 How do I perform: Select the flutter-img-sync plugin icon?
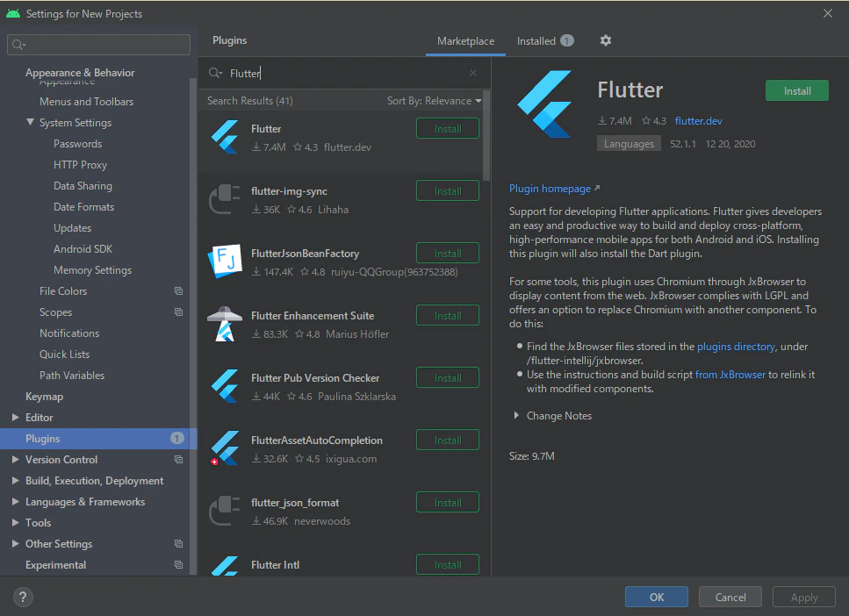(x=225, y=199)
